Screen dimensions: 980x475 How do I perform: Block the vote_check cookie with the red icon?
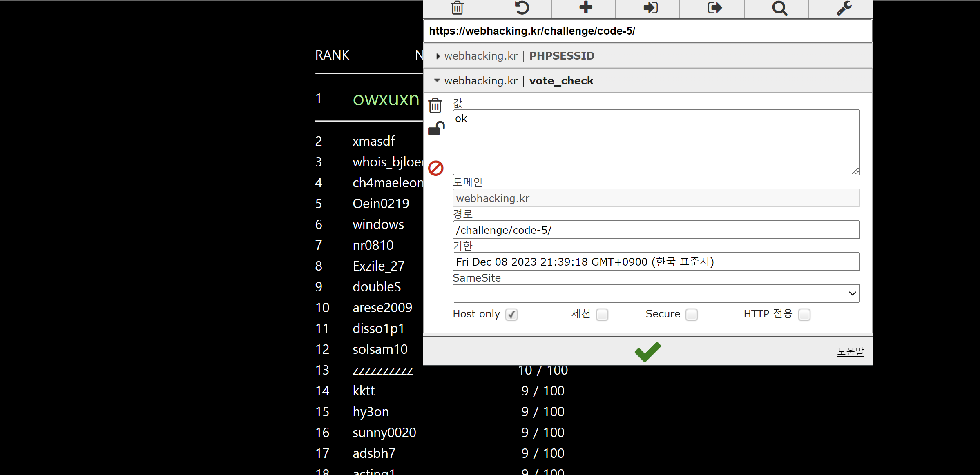(x=435, y=168)
